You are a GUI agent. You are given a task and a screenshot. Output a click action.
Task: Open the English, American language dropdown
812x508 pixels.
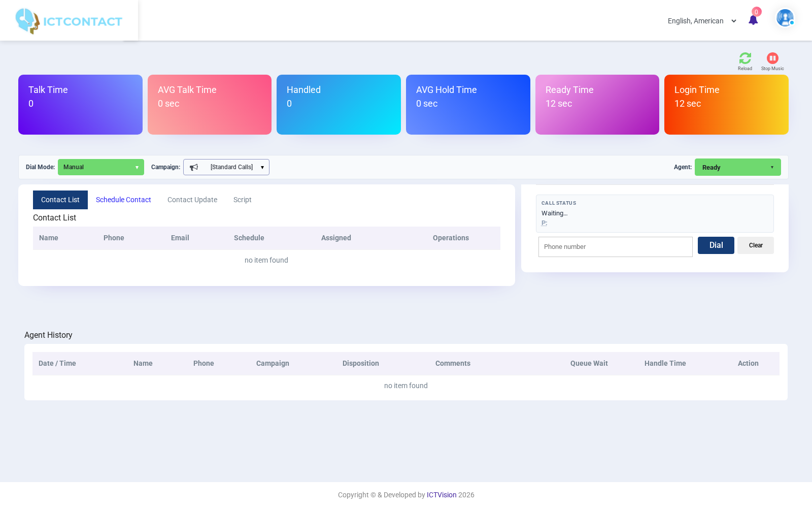point(702,21)
